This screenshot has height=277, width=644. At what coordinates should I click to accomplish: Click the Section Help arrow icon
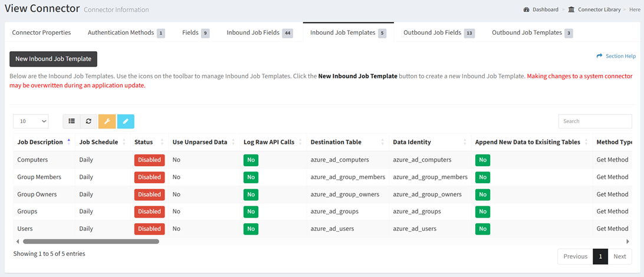click(600, 56)
